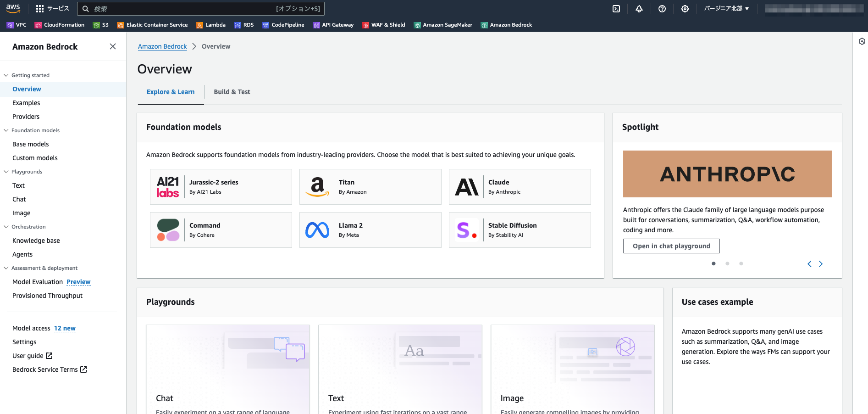Image resolution: width=868 pixels, height=414 pixels.
Task: Close the Amazon Bedrock side navigation
Action: pyautogui.click(x=113, y=46)
